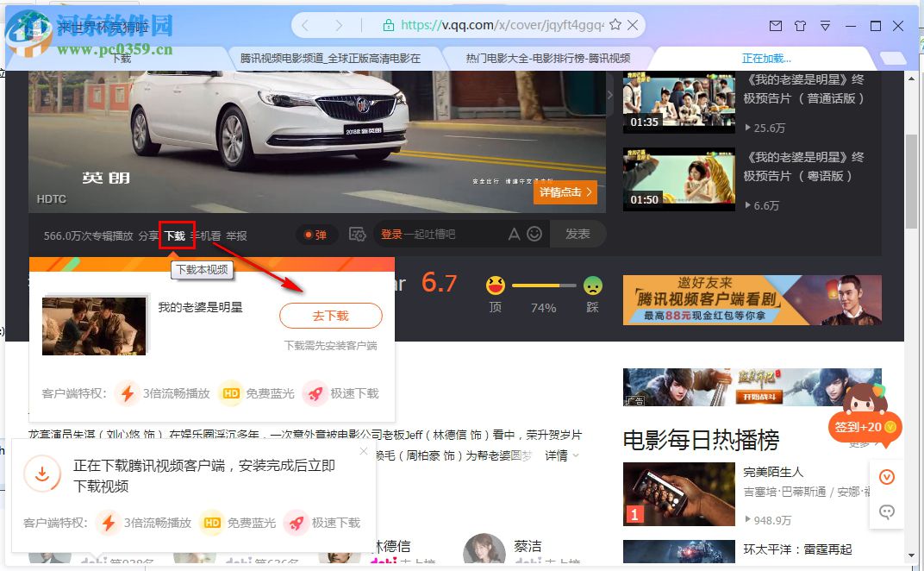The image size is (924, 571).
Task: Click the 去下载 button
Action: (330, 316)
